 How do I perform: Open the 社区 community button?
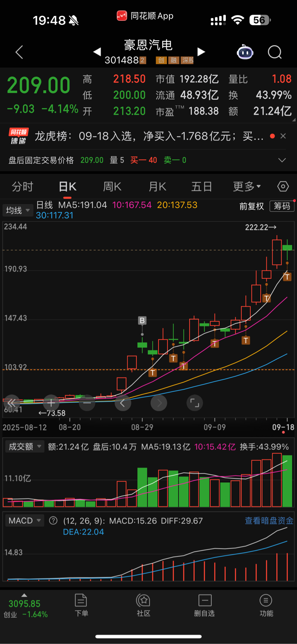[143, 605]
